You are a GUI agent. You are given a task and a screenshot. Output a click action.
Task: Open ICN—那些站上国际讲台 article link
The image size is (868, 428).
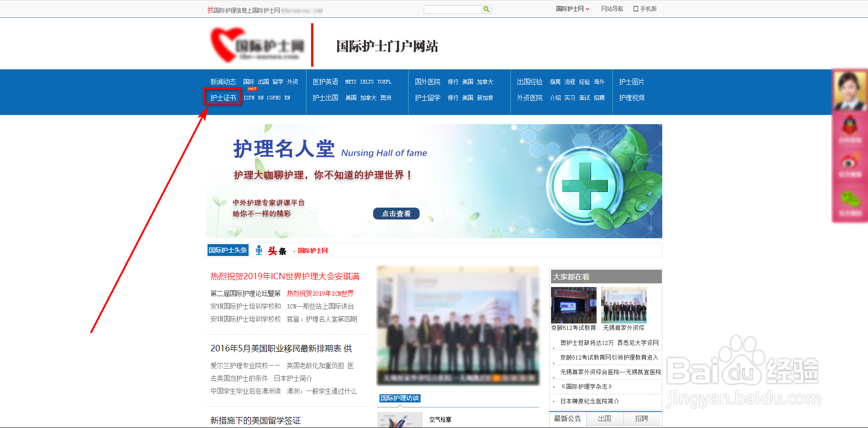point(320,306)
